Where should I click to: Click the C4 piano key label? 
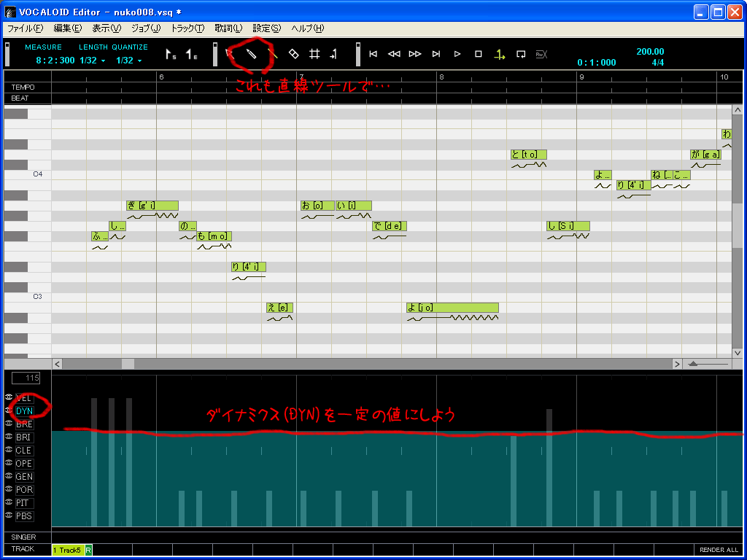(x=38, y=174)
